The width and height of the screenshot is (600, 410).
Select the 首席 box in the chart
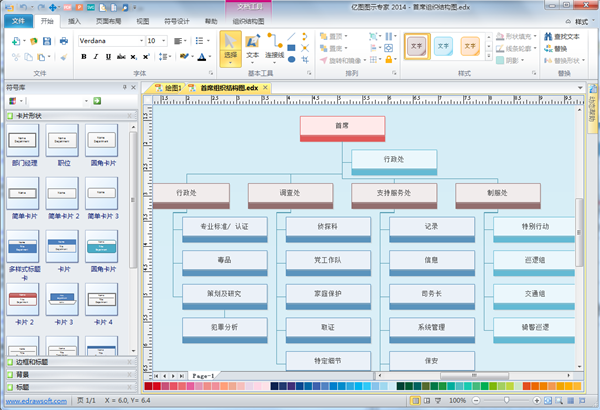click(342, 127)
